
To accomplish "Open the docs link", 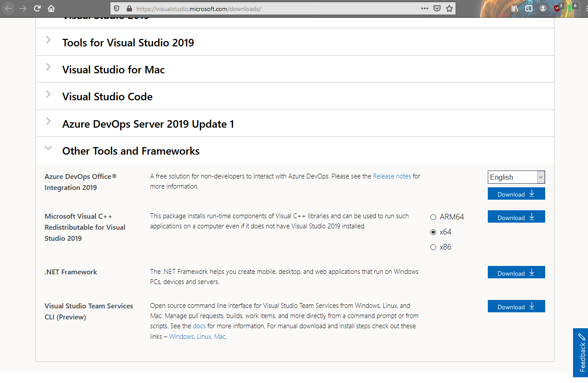I will click(x=200, y=326).
